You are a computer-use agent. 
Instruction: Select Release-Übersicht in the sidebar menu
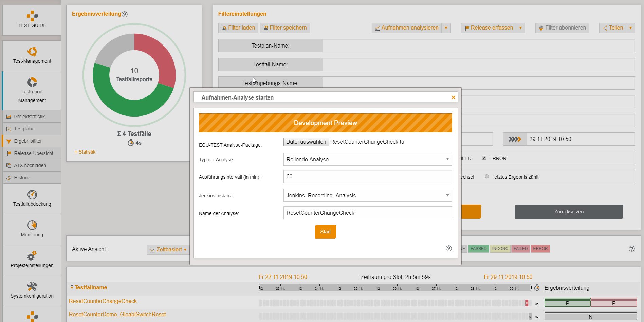tap(33, 153)
